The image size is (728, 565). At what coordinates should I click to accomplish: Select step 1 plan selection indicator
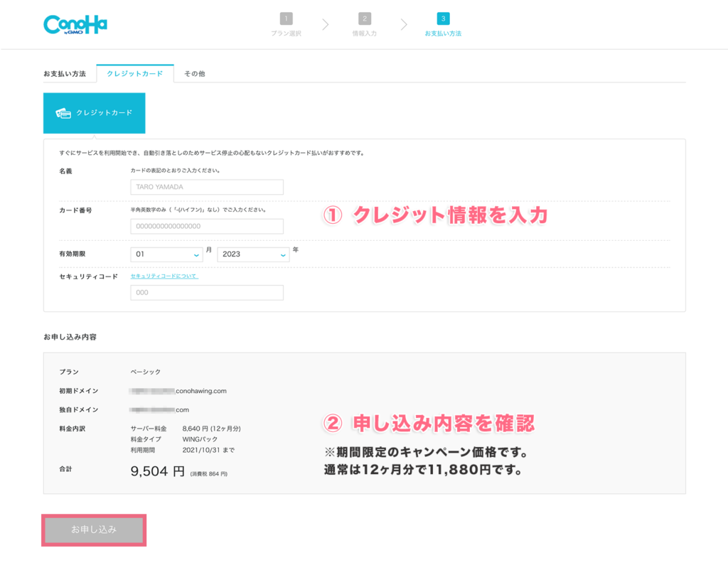click(x=286, y=18)
